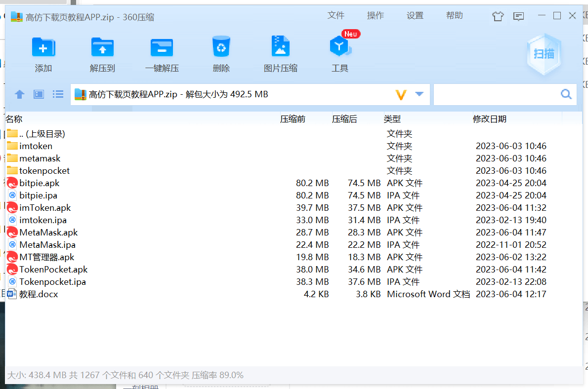Screen dimensions: 588x389
Task: Open the 文件 (File) menu
Action: 336,16
